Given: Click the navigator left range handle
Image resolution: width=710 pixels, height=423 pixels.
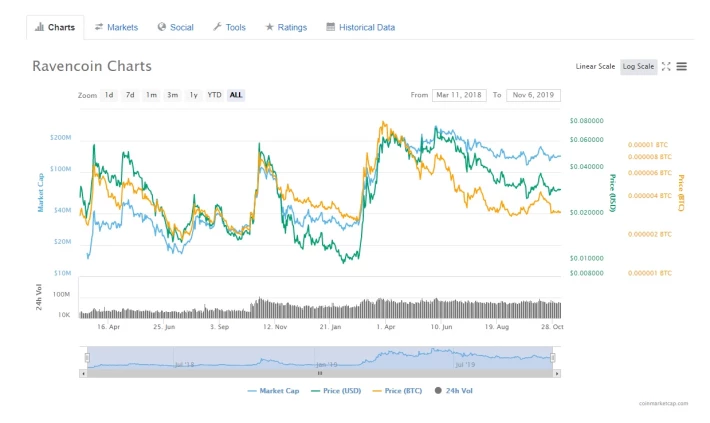Looking at the screenshot, I should coord(87,358).
